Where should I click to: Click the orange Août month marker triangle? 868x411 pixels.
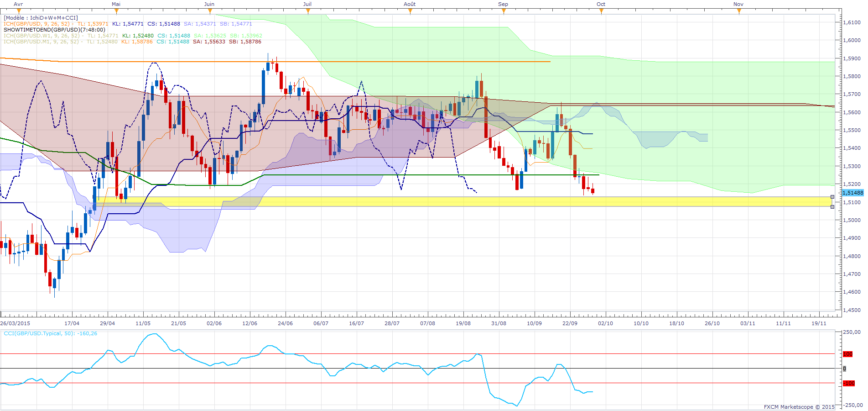coord(410,11)
